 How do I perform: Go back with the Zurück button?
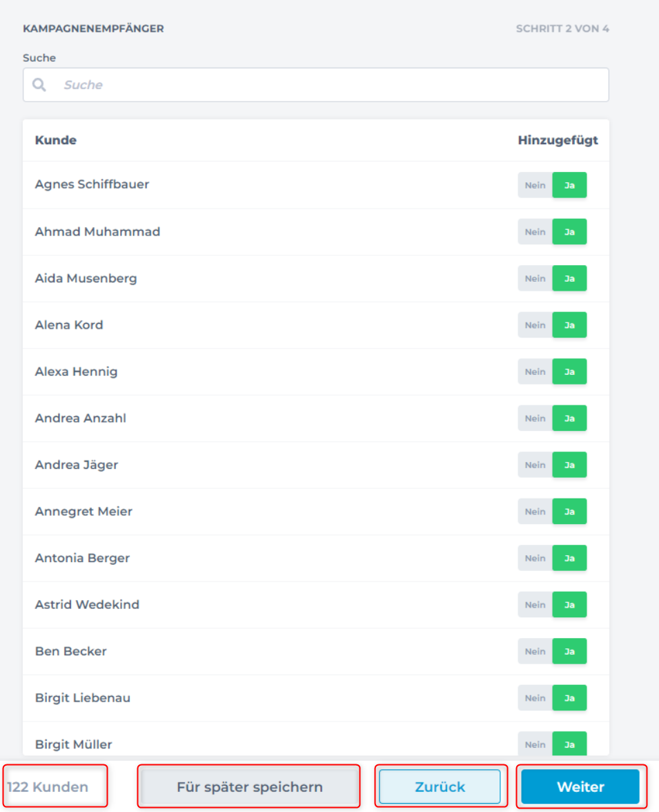point(440,787)
